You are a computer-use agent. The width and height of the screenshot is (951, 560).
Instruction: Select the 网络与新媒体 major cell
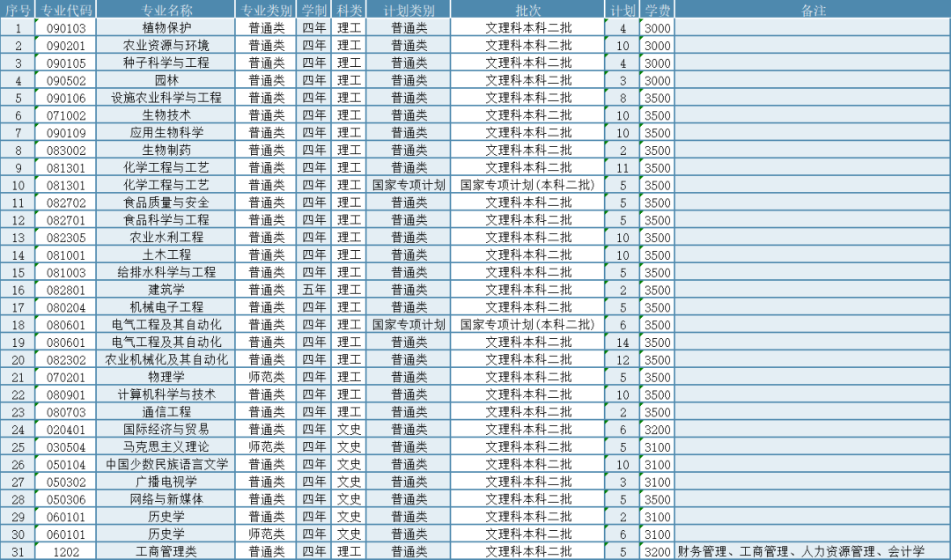[x=166, y=499]
